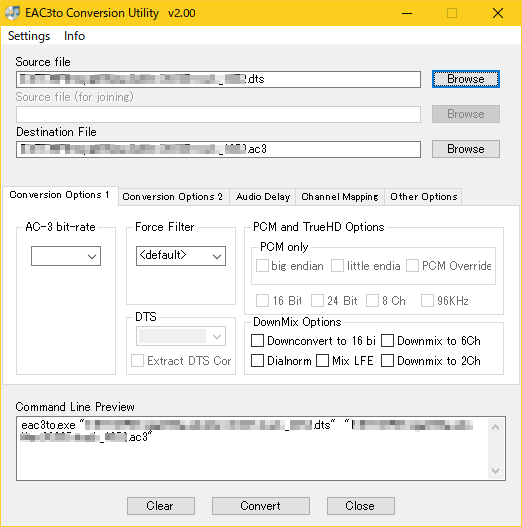
Task: Minimize the EAC3to window
Action: [x=407, y=13]
